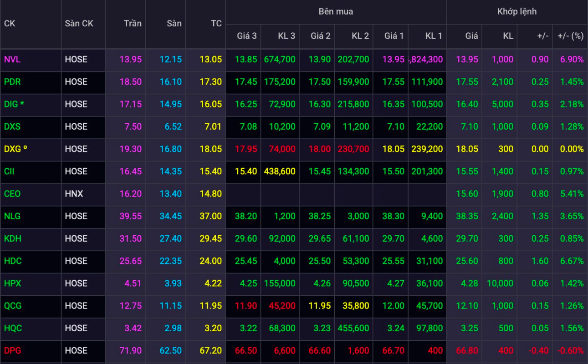This screenshot has height=364, width=588.
Task: Select DIG bid volume 215,800
Action: click(x=353, y=104)
